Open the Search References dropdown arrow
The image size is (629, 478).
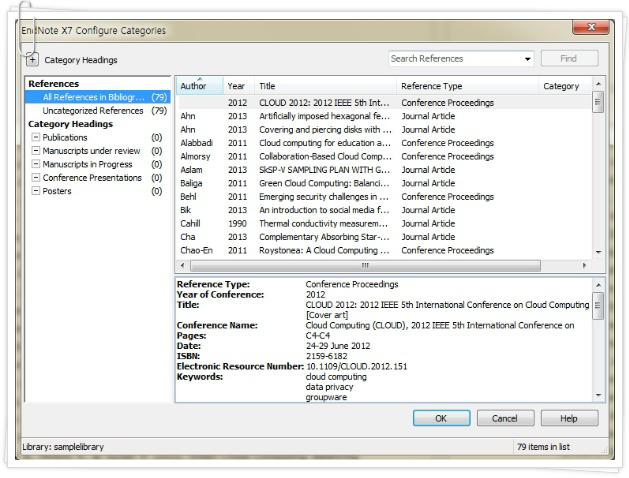coord(528,59)
